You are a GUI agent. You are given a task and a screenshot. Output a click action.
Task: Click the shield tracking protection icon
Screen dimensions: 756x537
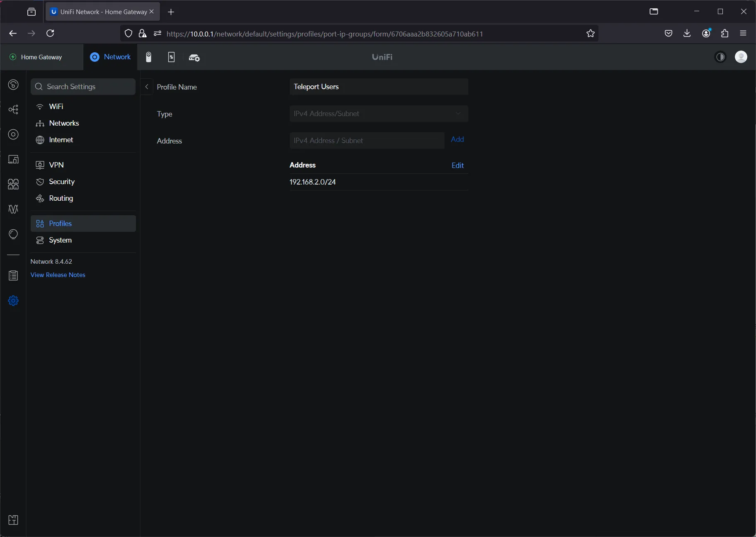[x=128, y=34]
